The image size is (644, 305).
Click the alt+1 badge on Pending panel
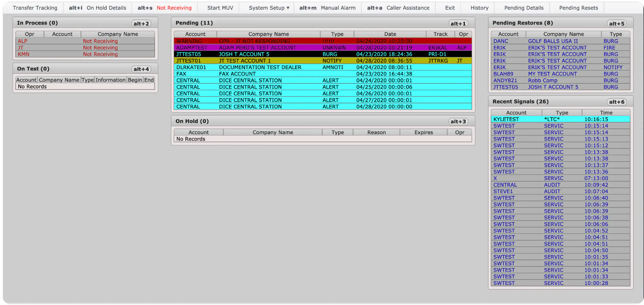[x=458, y=23]
